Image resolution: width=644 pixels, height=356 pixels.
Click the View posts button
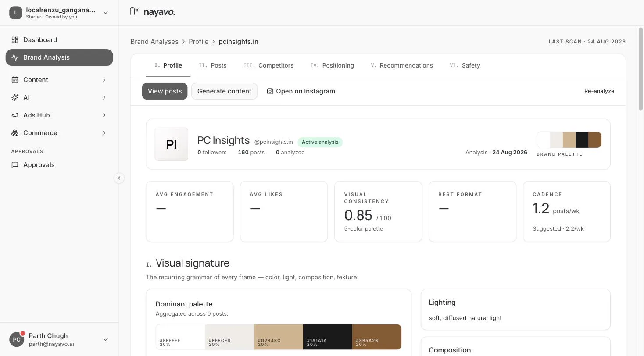click(x=165, y=91)
